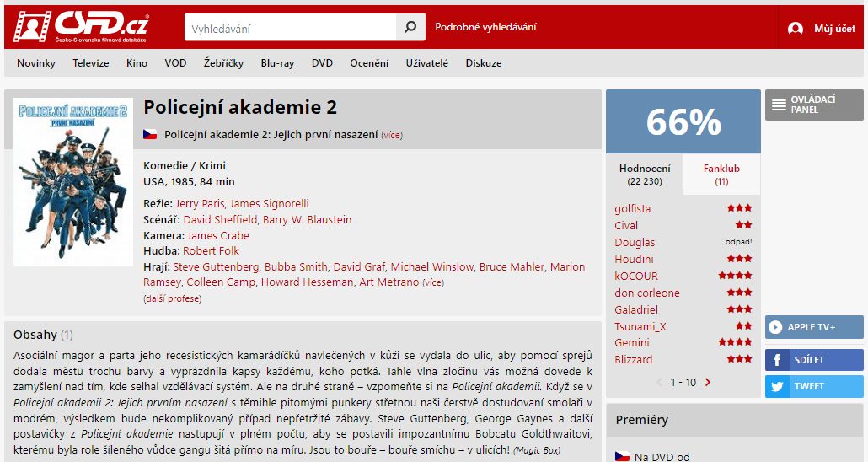The width and height of the screenshot is (868, 462).
Task: Go to next page of ratings
Action: click(x=708, y=382)
